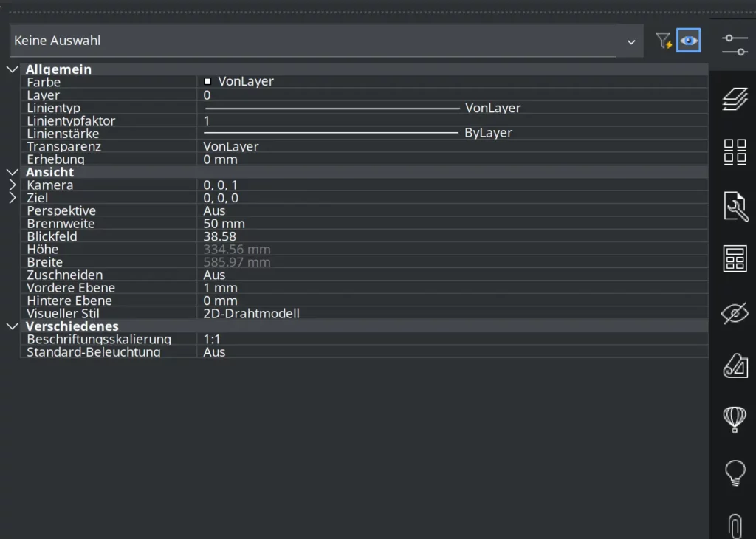Click the Ziel value 0, 0, 0

point(453,198)
